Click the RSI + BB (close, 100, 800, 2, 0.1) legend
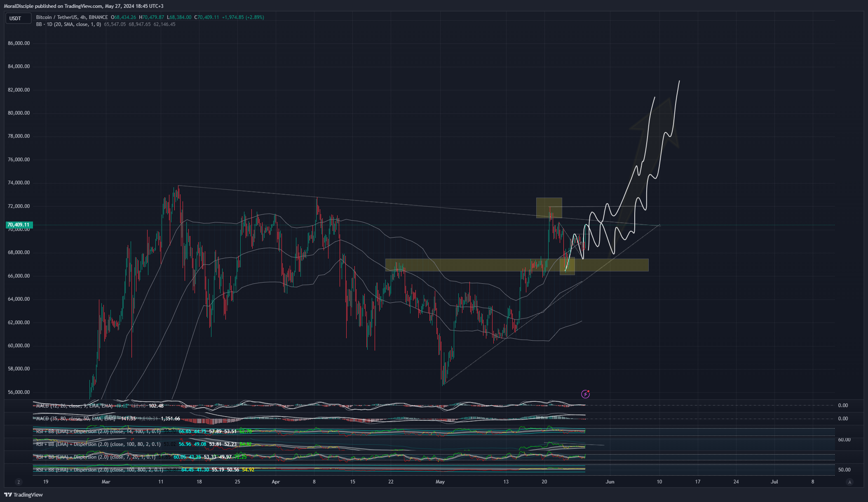Screen dimensions: 868x502 coord(100,470)
